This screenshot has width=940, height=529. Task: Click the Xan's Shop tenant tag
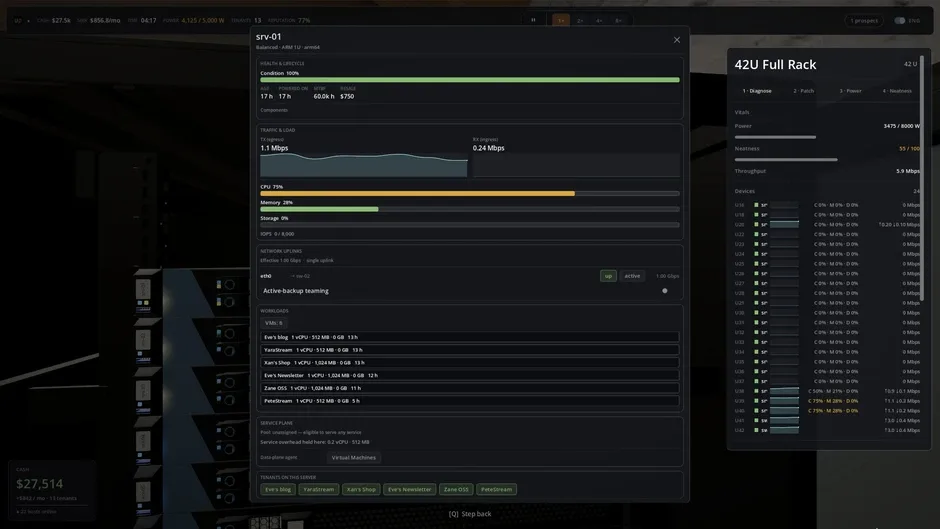click(361, 489)
